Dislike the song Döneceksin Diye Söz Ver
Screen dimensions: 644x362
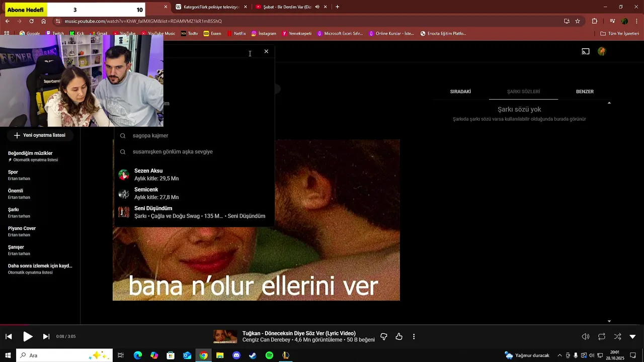point(384,336)
